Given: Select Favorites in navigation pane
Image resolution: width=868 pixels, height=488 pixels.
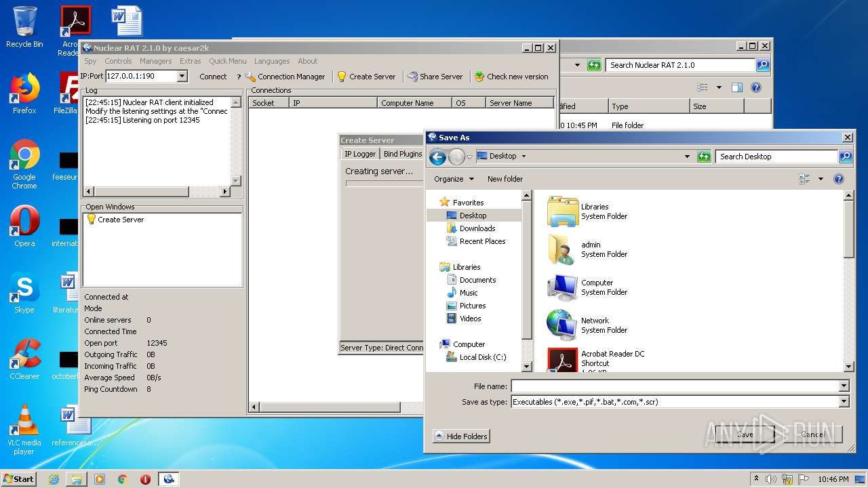Looking at the screenshot, I should coord(461,203).
